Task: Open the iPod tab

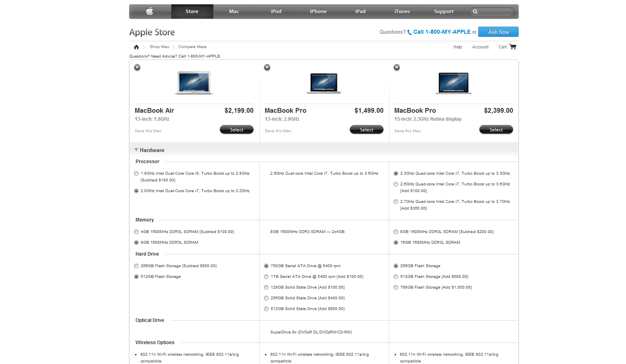Action: click(x=276, y=12)
